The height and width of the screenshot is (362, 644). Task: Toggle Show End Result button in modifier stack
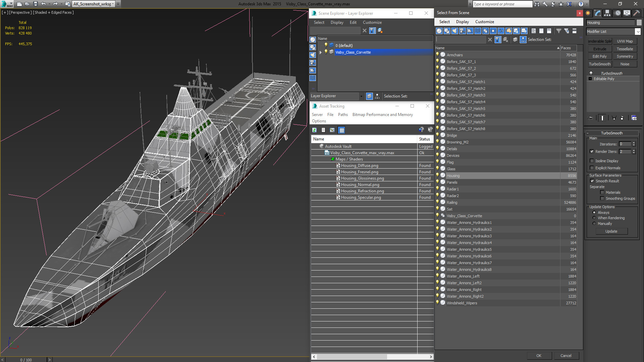point(602,118)
